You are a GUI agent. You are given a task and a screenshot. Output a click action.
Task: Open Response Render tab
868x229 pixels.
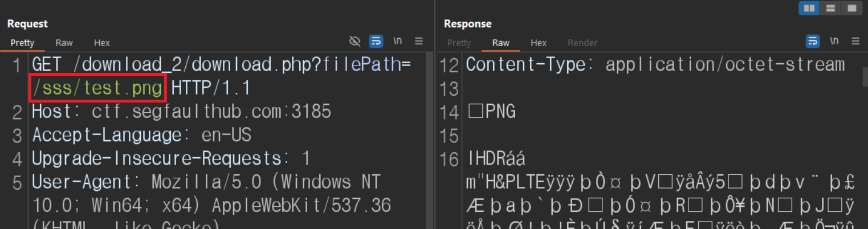[582, 43]
